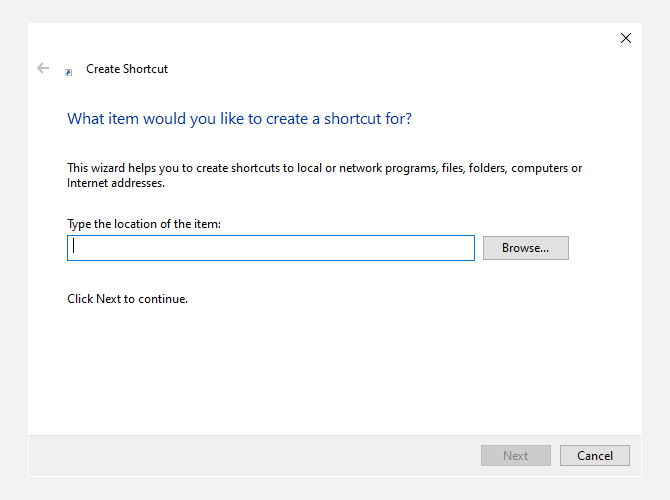Click the blinking text caret in location field

tap(74, 248)
